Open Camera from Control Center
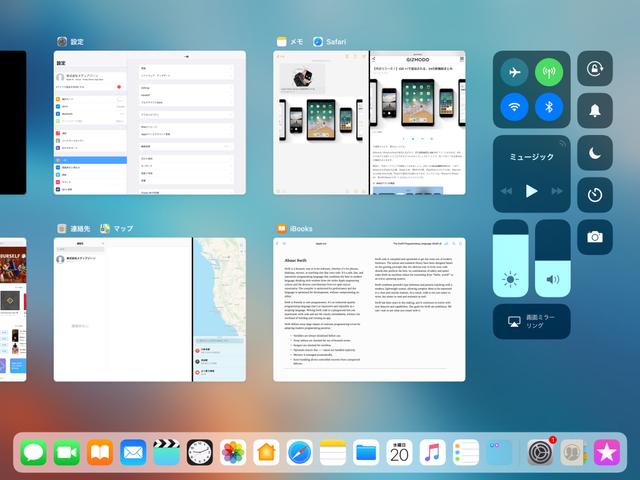Image resolution: width=640 pixels, height=480 pixels. pos(595,237)
